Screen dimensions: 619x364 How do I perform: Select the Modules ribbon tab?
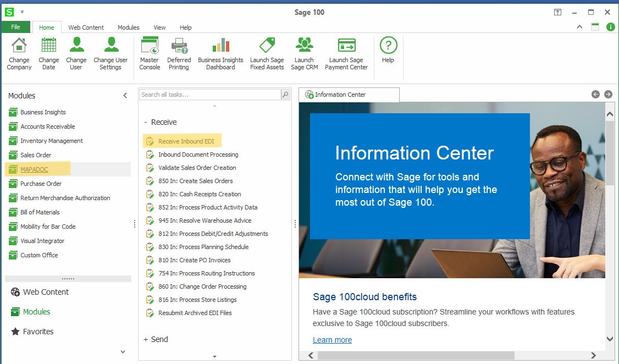tap(128, 27)
